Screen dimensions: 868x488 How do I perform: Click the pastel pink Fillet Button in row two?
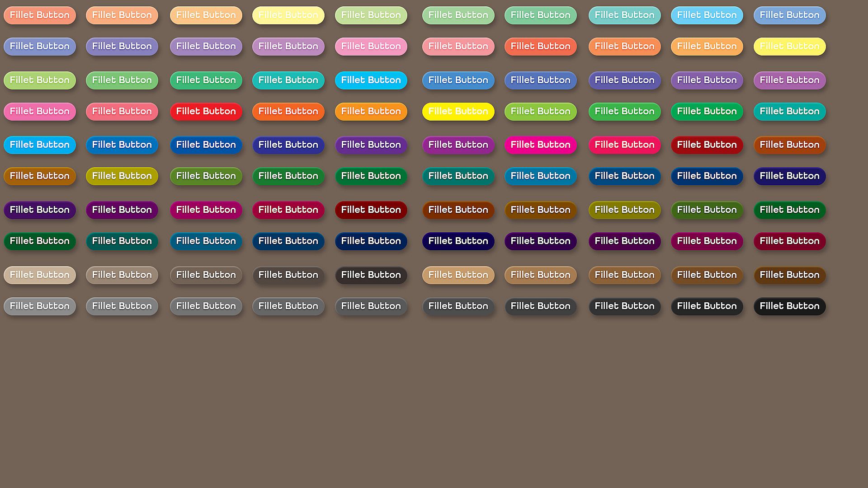click(371, 46)
